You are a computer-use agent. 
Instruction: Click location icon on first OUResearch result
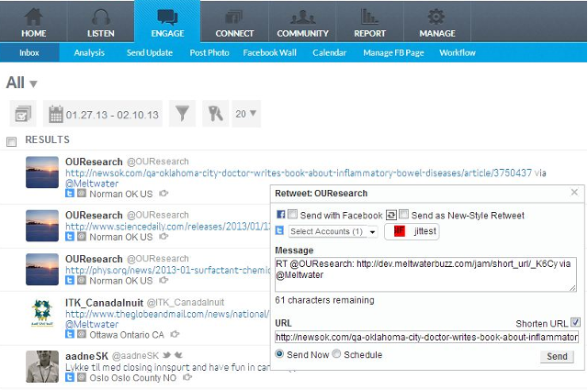(x=82, y=194)
